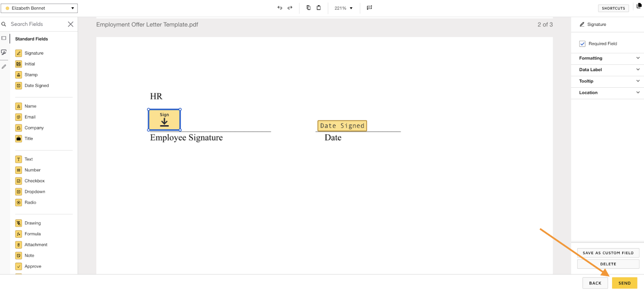Uncheck the Required Field checkbox
The width and height of the screenshot is (644, 291).
pos(582,44)
